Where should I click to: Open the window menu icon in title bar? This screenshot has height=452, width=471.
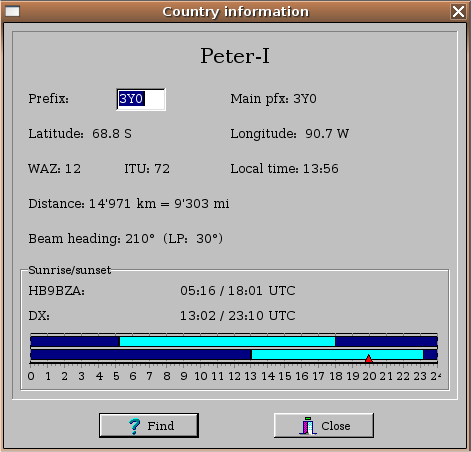click(x=12, y=12)
